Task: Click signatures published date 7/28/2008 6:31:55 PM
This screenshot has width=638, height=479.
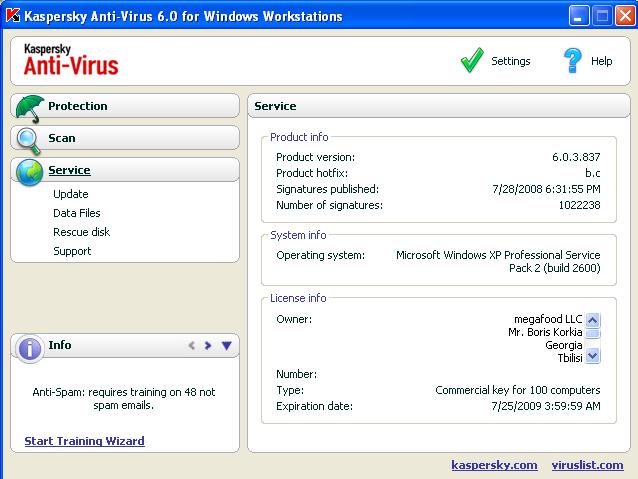Action: point(546,189)
